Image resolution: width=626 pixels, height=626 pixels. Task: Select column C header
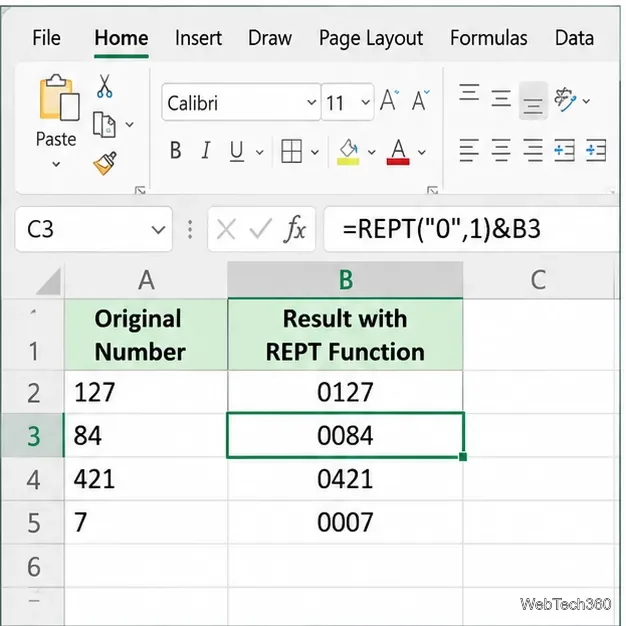pyautogui.click(x=538, y=280)
